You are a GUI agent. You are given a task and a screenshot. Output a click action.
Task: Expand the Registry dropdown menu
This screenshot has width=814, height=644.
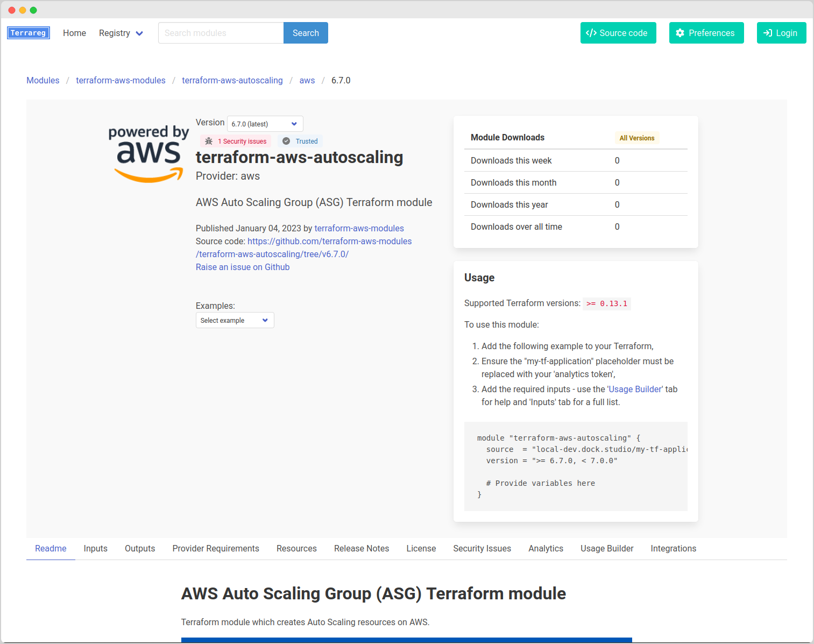coord(121,33)
